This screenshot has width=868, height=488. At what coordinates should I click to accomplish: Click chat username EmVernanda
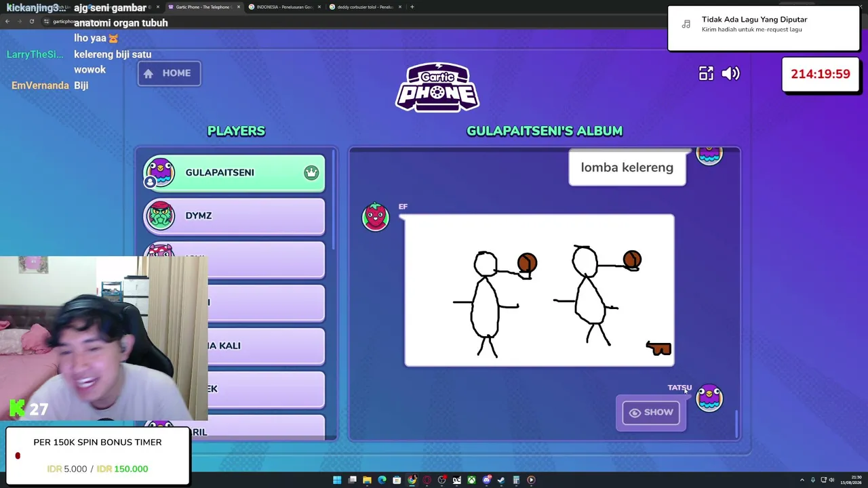[40, 85]
